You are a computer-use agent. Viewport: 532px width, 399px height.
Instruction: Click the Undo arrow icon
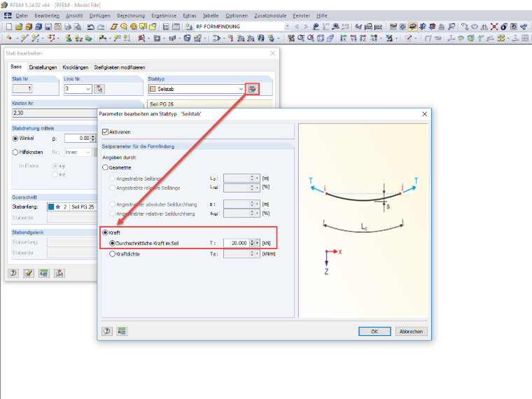(90, 27)
